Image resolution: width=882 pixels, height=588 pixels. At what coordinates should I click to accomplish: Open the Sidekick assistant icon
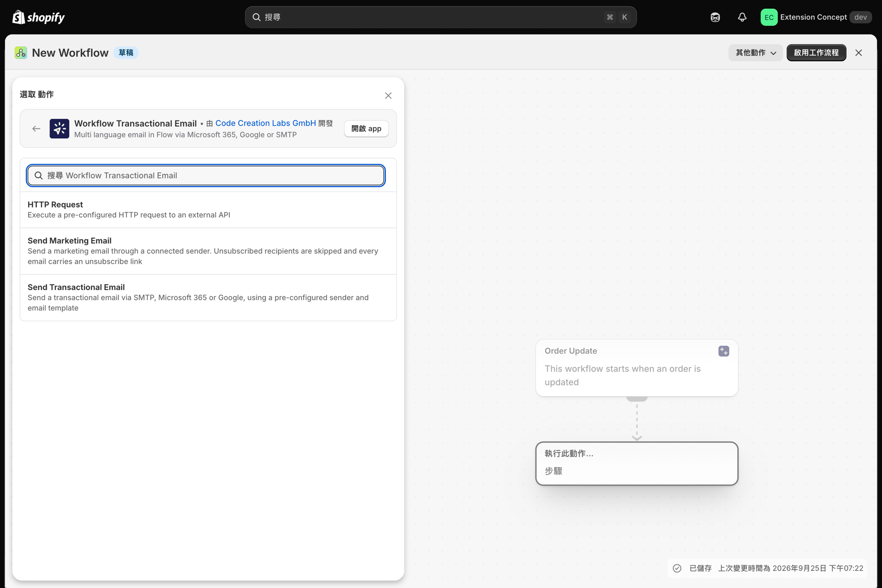[715, 17]
